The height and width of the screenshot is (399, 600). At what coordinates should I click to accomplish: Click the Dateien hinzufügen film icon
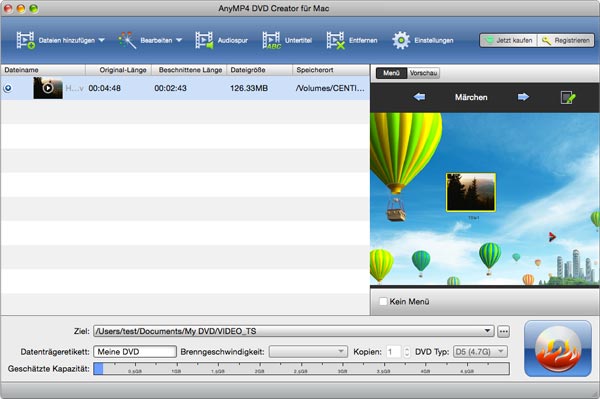click(x=25, y=40)
